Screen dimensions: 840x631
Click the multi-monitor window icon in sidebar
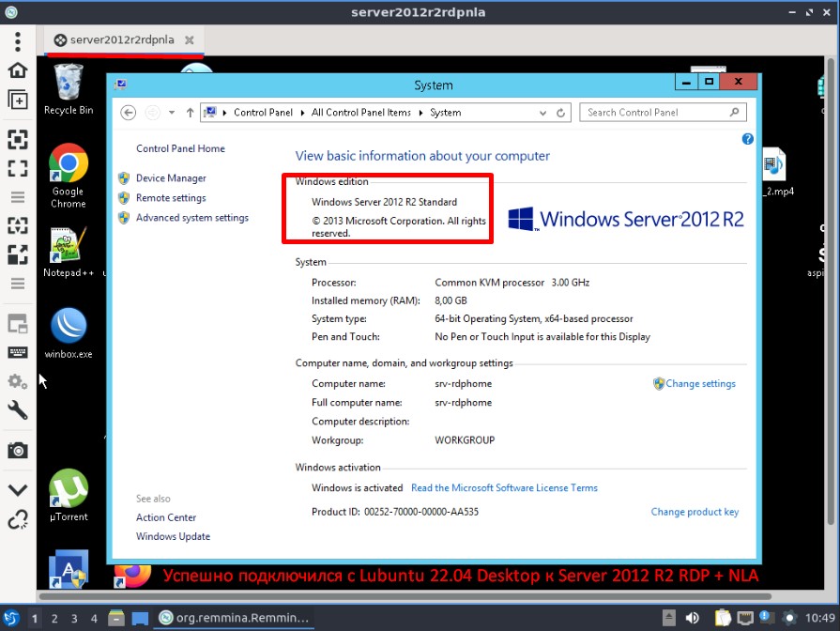pyautogui.click(x=18, y=324)
